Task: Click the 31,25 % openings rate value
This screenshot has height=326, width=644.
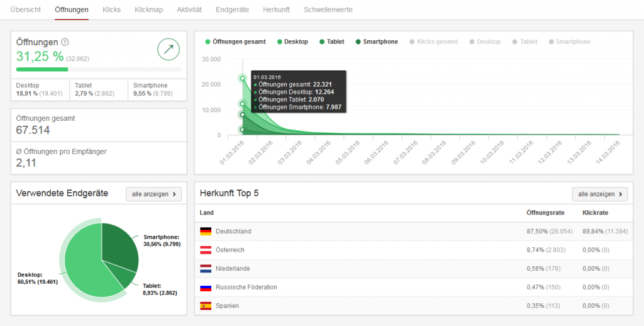Action: tap(40, 56)
